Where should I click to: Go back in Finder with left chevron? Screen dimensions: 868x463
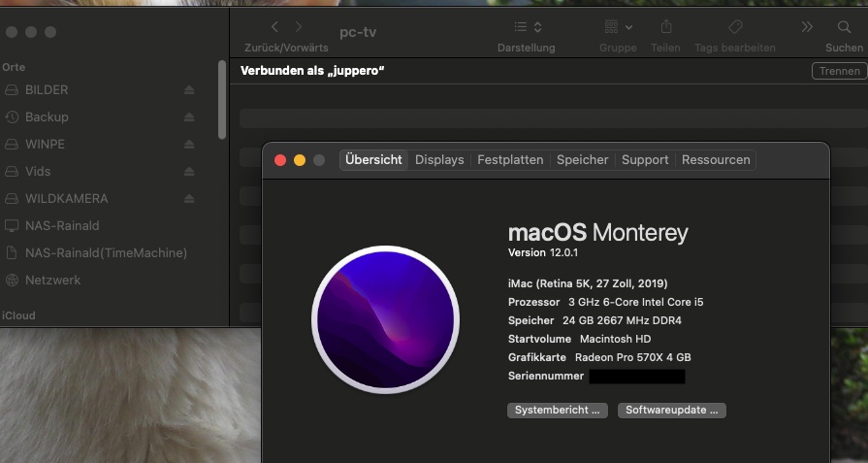point(274,26)
